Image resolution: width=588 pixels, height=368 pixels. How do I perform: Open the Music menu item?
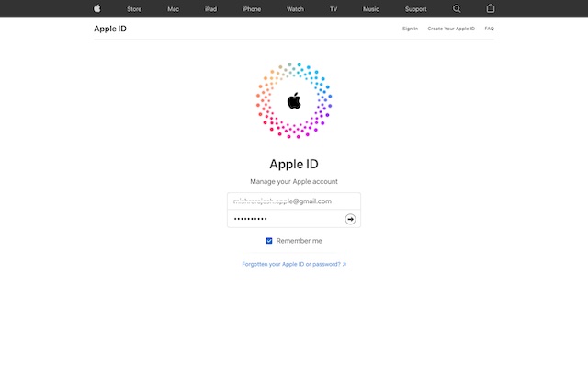click(371, 9)
